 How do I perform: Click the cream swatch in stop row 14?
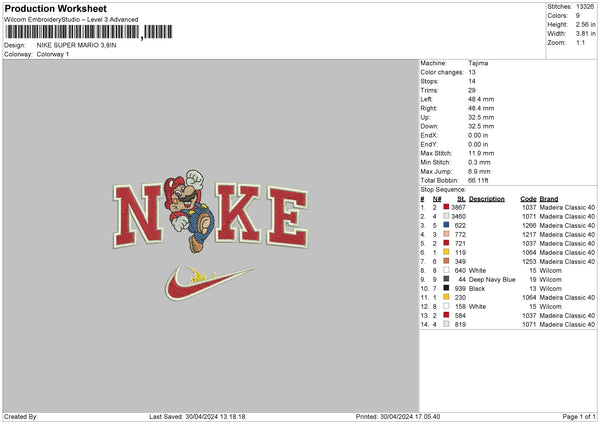(446, 325)
